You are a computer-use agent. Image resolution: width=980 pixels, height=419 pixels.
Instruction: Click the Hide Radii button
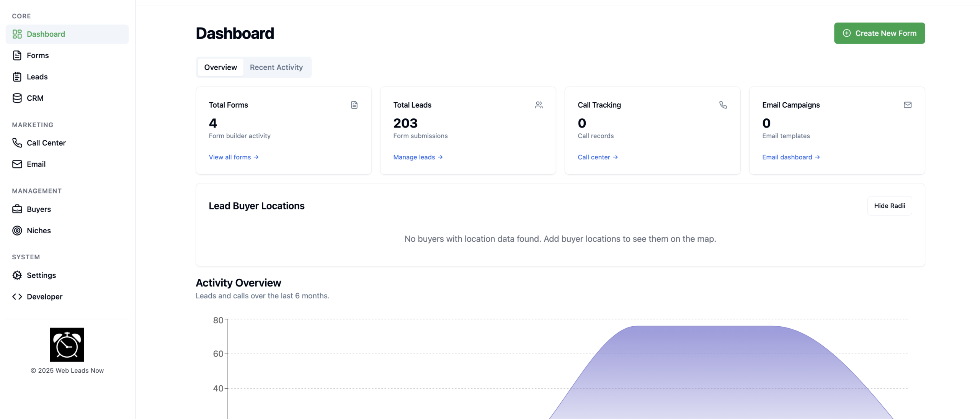pyautogui.click(x=889, y=206)
